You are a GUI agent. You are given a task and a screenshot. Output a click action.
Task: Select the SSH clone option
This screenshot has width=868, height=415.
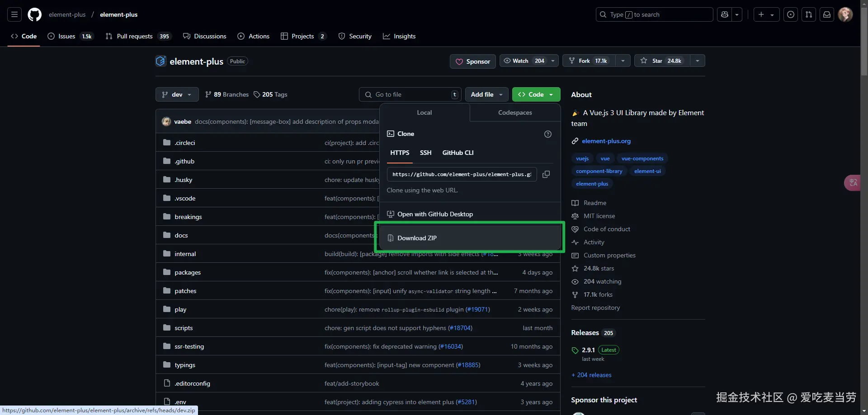[425, 153]
